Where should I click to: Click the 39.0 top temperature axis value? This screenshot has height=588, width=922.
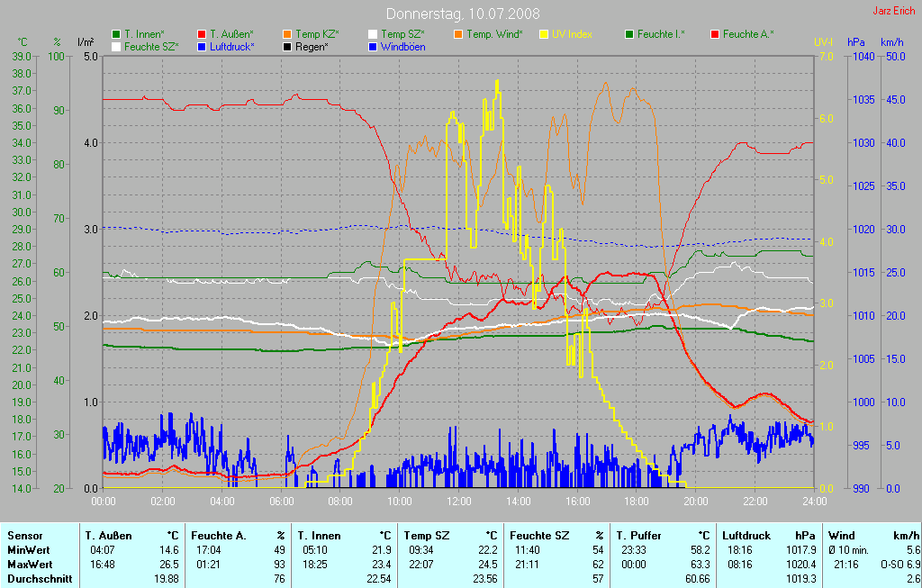coord(22,57)
